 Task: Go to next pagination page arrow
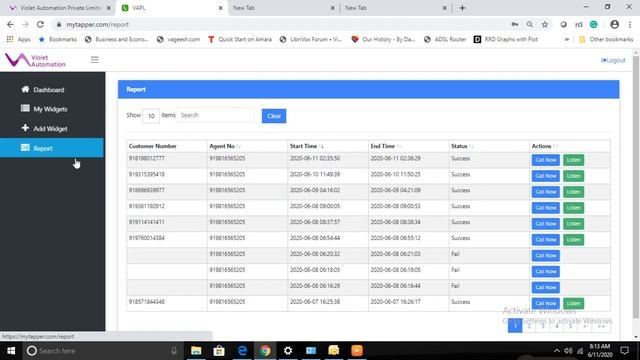584,326
